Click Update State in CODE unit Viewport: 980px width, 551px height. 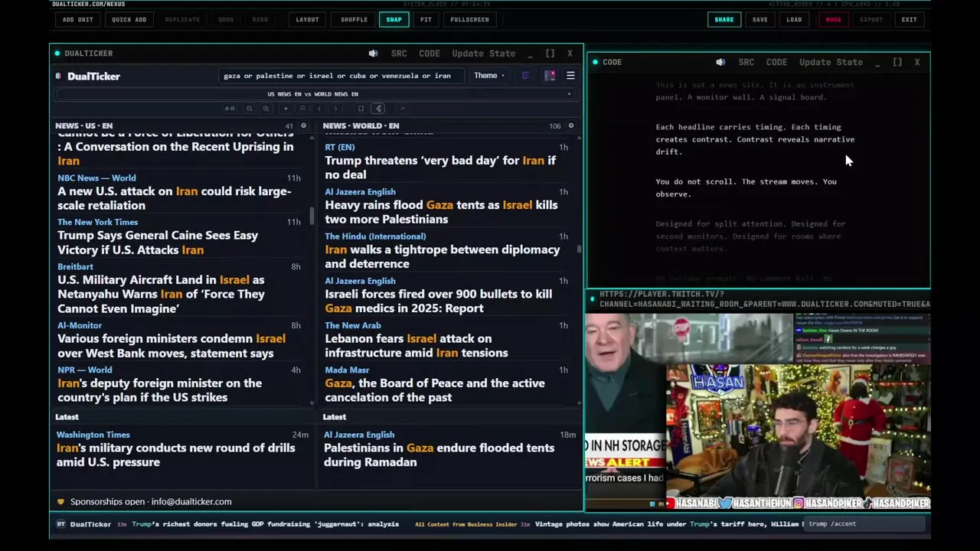(831, 62)
